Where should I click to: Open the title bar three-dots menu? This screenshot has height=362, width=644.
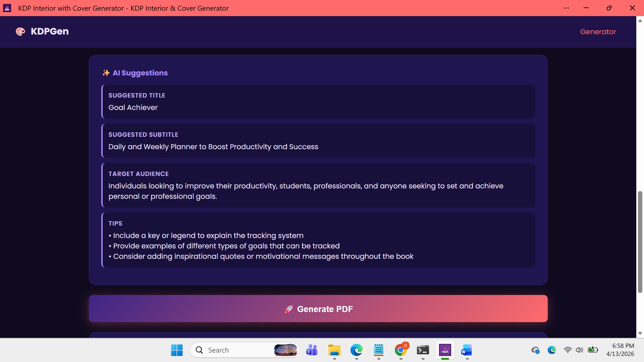(566, 8)
